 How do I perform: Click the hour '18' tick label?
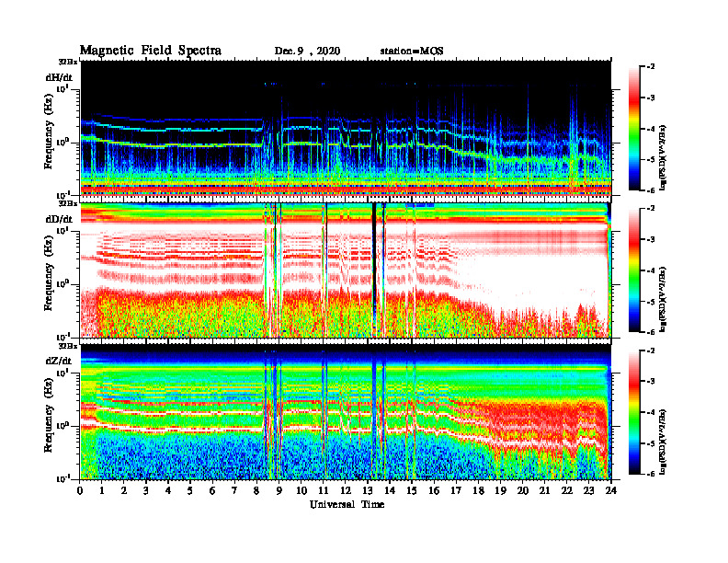(478, 491)
